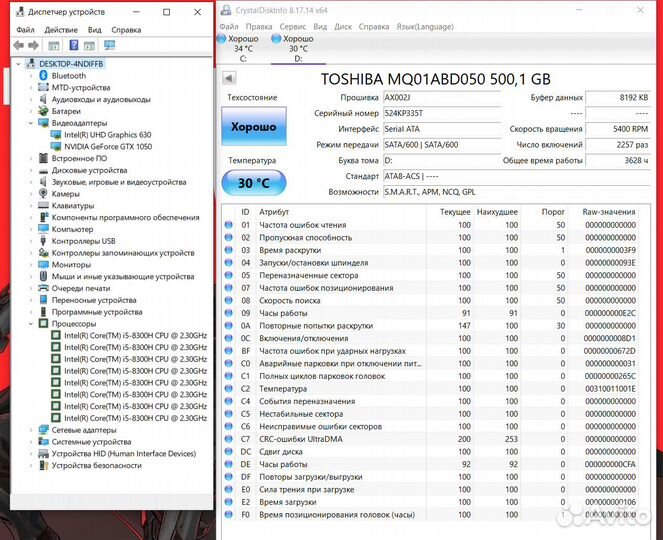The width and height of the screenshot is (663, 540).
Task: Open the Действие menu in Device Manager
Action: coord(61,30)
